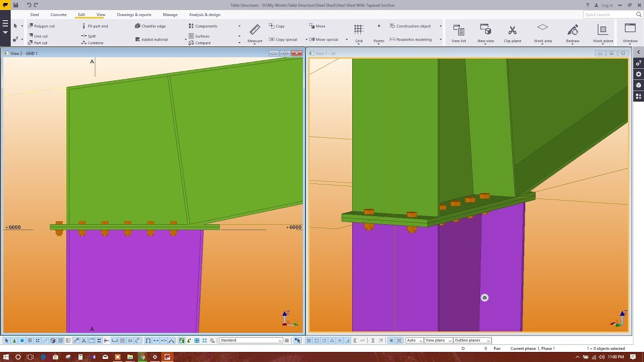Toggle snap to grid lines and points
Screen dimensions: 644x362
(60, 340)
